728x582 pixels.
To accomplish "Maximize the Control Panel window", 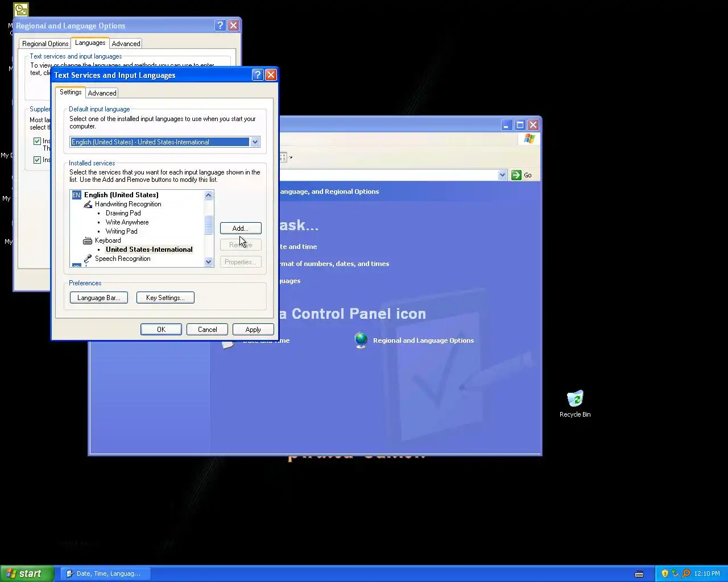I will pos(520,125).
